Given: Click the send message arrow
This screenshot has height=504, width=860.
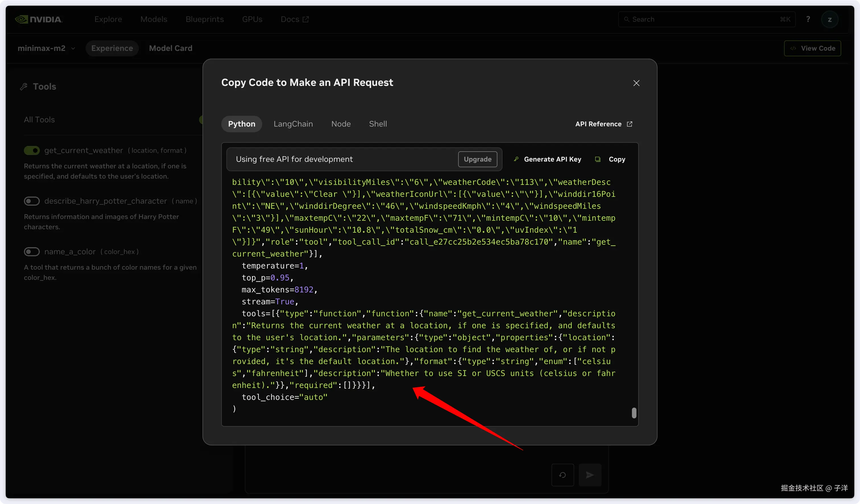Looking at the screenshot, I should (590, 475).
